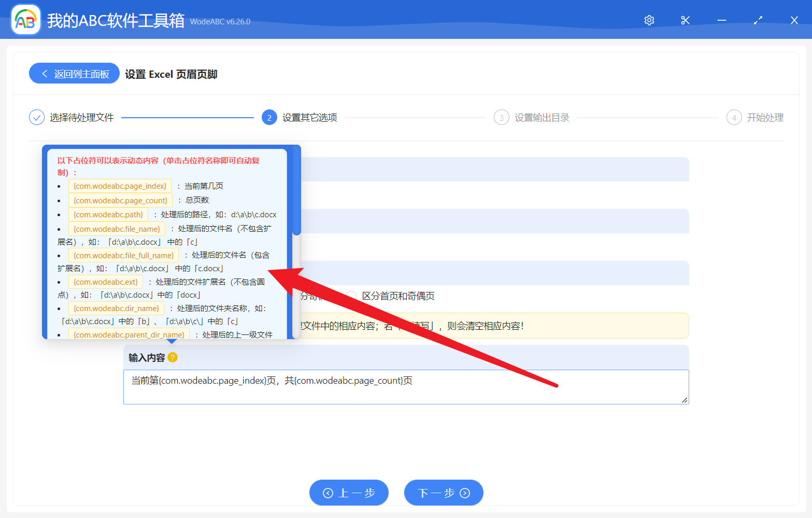Click the ABC toolbox logo icon

pos(25,19)
